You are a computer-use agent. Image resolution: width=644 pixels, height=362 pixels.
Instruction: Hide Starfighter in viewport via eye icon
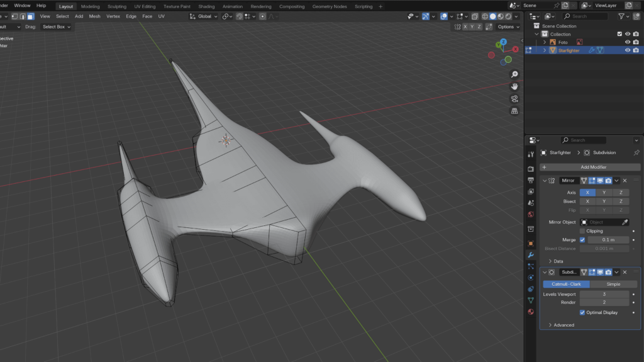(627, 50)
